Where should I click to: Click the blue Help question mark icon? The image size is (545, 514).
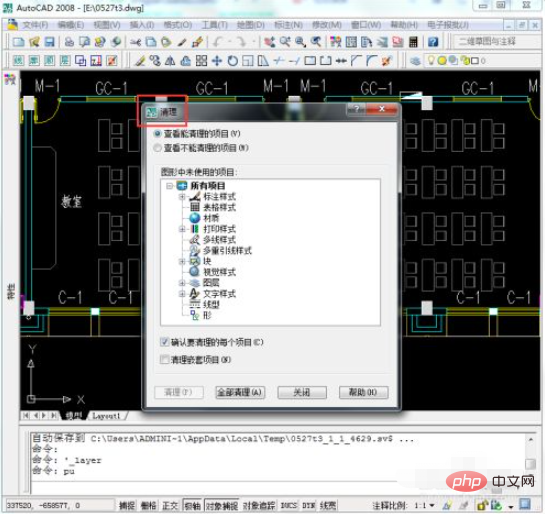click(433, 42)
